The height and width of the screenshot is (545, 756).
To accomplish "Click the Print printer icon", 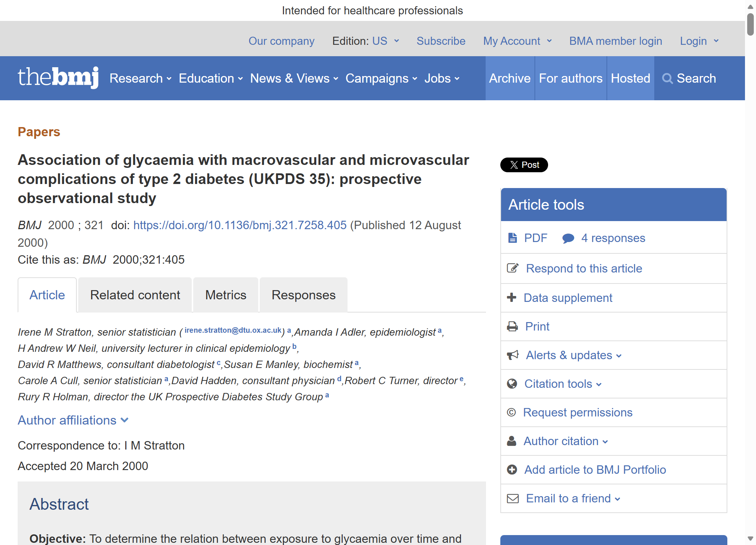I will pyautogui.click(x=512, y=326).
